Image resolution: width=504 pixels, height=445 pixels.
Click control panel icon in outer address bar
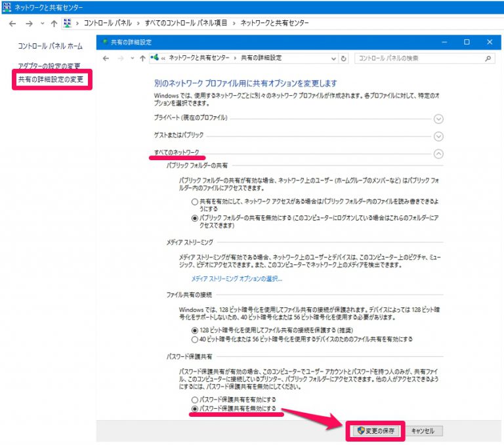pyautogui.click(x=67, y=23)
